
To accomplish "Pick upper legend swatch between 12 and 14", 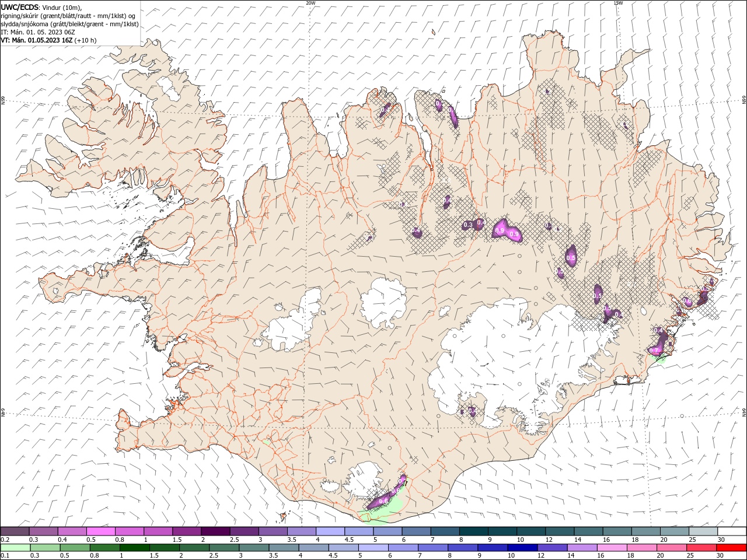I will (x=560, y=531).
